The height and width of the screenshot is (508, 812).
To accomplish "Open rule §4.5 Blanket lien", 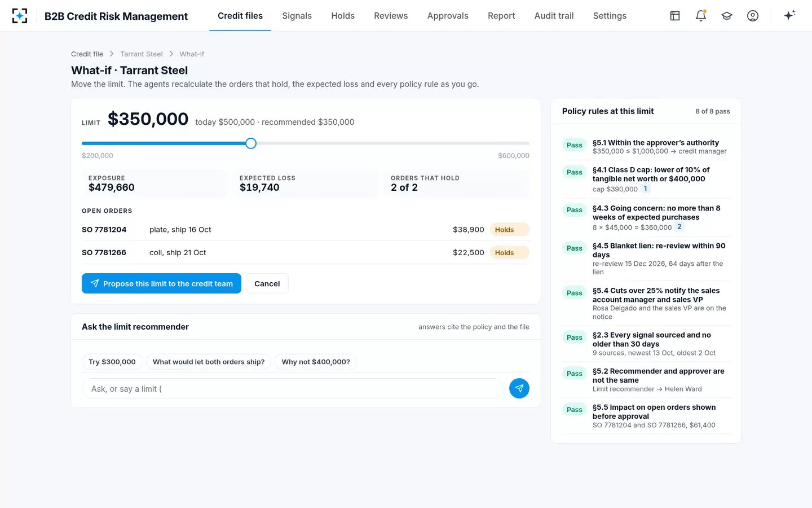I will pyautogui.click(x=646, y=259).
